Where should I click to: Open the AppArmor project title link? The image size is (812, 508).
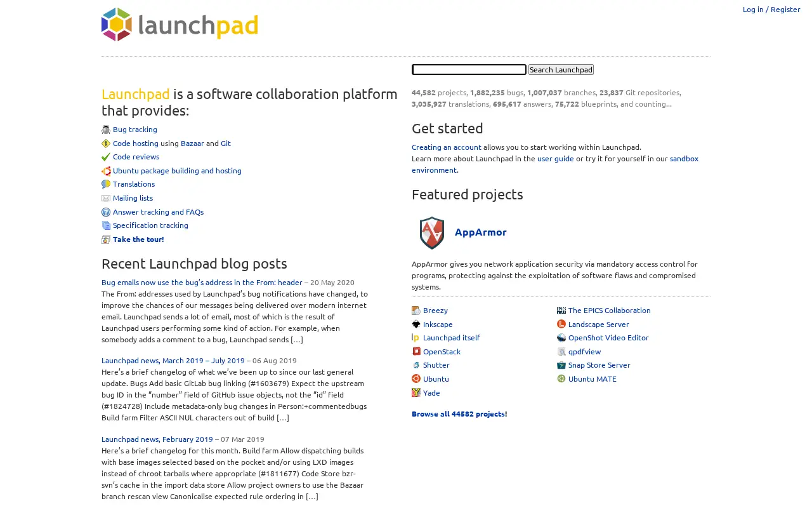(481, 232)
